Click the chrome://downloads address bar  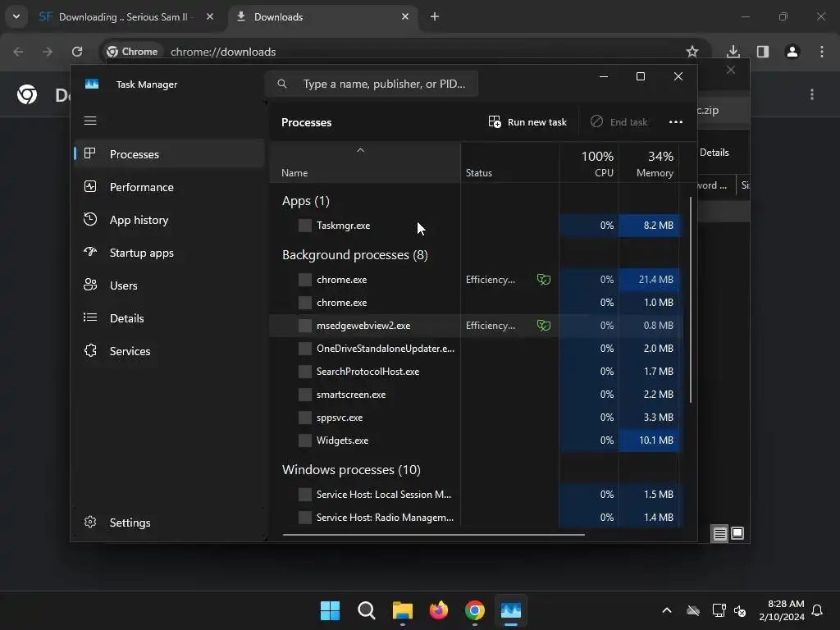[x=407, y=52]
